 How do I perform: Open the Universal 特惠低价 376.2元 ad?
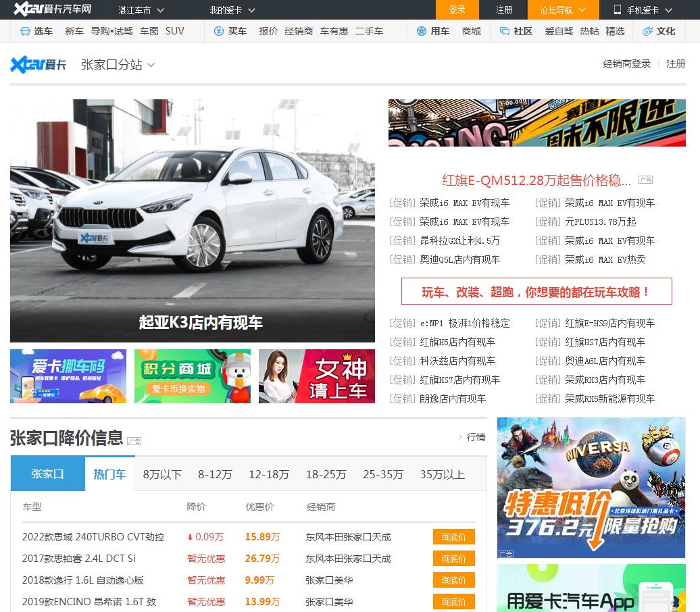coord(591,488)
